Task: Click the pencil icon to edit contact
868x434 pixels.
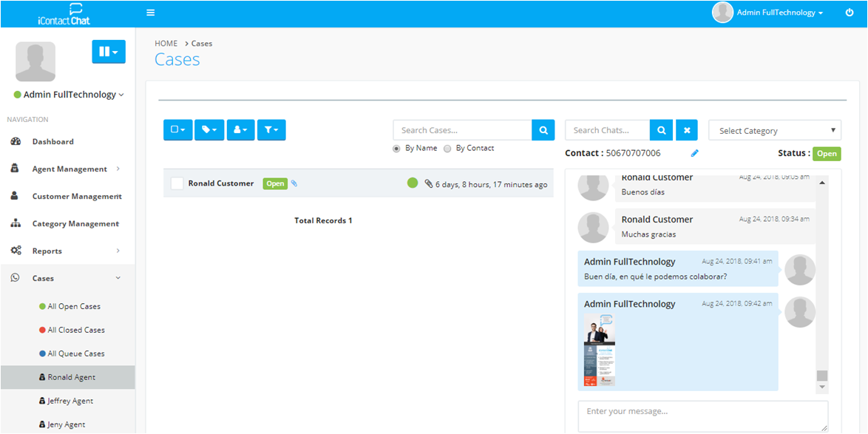Action: tap(694, 154)
